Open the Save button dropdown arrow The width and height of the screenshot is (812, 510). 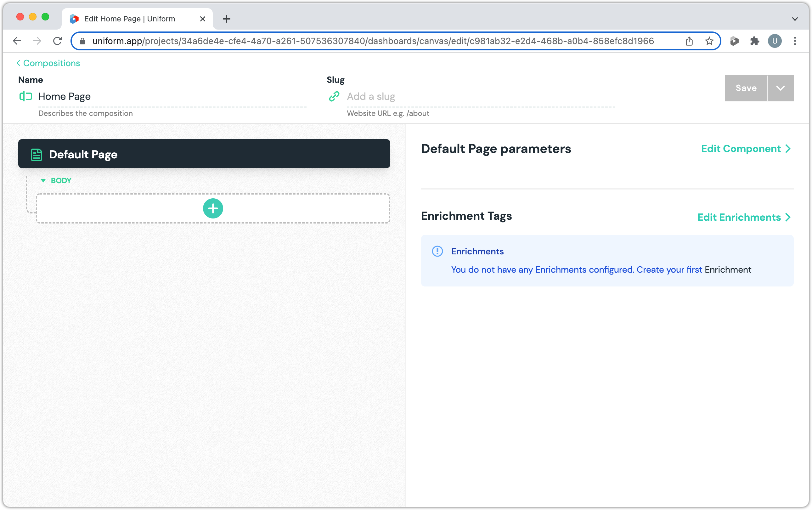[x=780, y=88]
